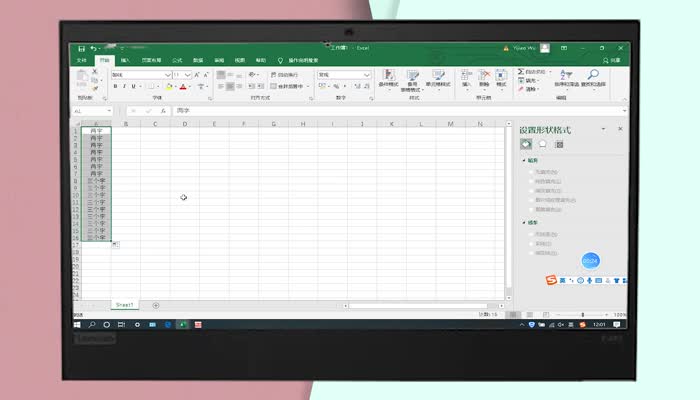Click the Sogou input method S icon
Screen dimensions: 700x400
(x=551, y=280)
